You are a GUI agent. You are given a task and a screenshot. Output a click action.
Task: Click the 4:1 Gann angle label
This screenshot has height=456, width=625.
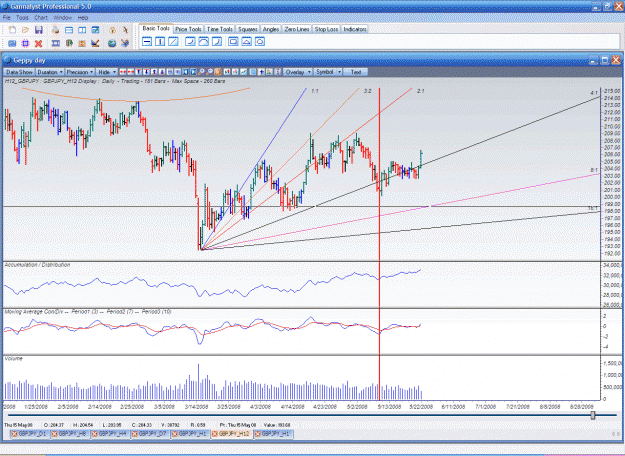[594, 93]
